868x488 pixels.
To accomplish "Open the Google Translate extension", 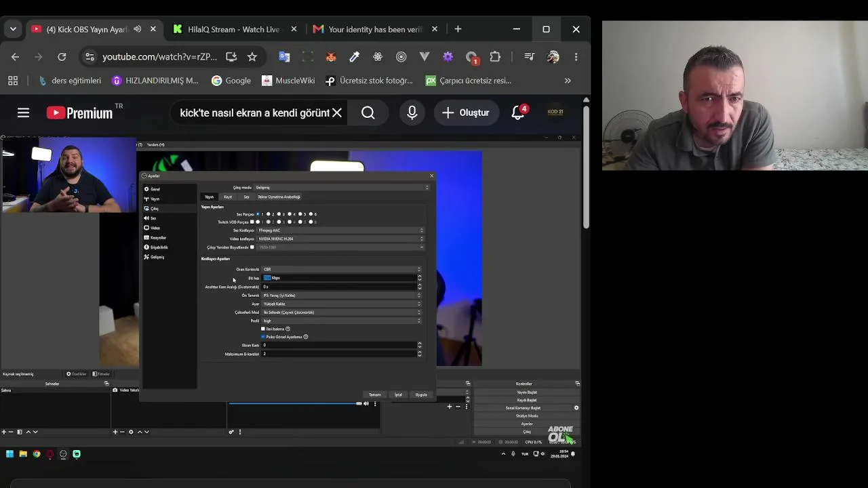I will (284, 57).
